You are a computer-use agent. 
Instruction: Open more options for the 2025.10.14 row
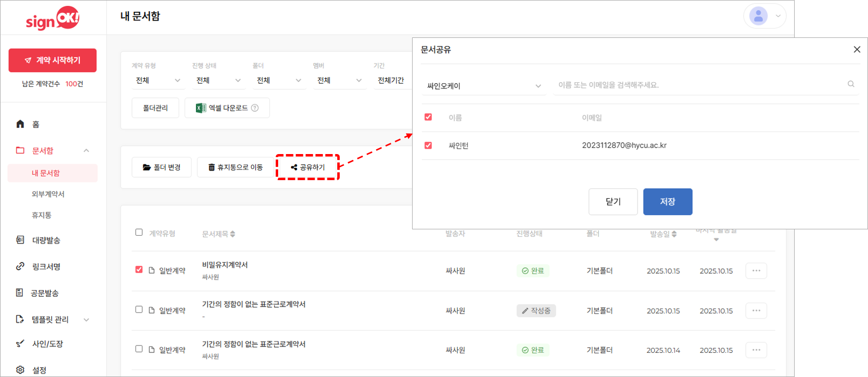(x=756, y=350)
